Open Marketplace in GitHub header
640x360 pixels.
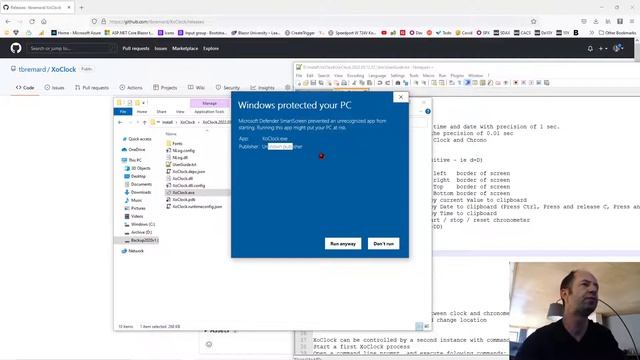185,48
